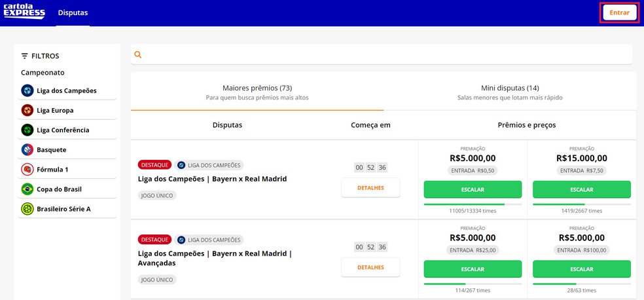The width and height of the screenshot is (644, 300).
Task: Click the Cartola Express logo
Action: (x=24, y=12)
